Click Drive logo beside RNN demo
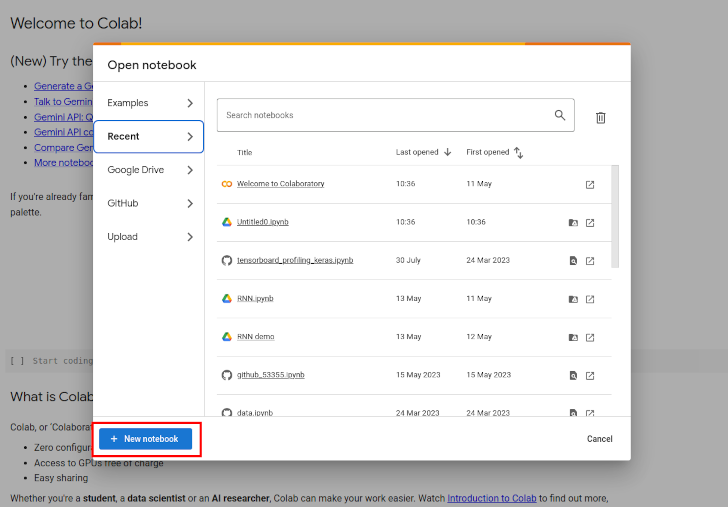Image resolution: width=728 pixels, height=507 pixels. pos(227,337)
